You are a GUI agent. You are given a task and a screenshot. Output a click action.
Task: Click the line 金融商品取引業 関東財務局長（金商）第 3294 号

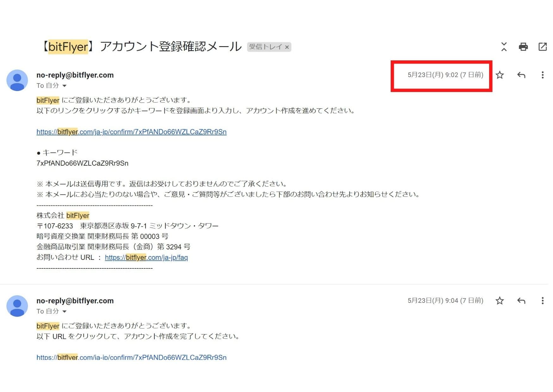tap(113, 247)
